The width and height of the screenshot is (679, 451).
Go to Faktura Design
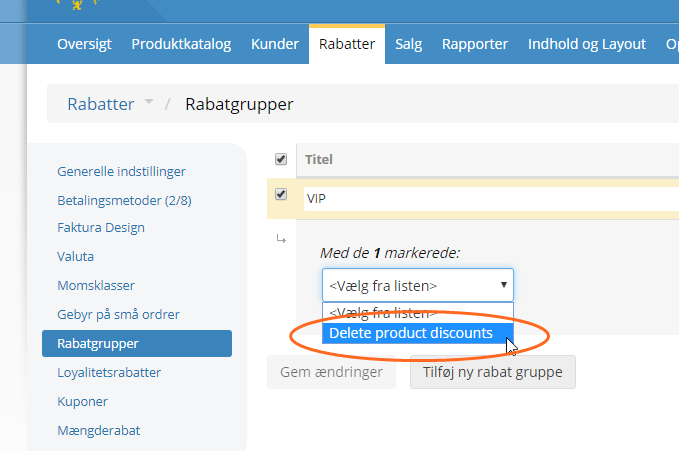(x=101, y=228)
